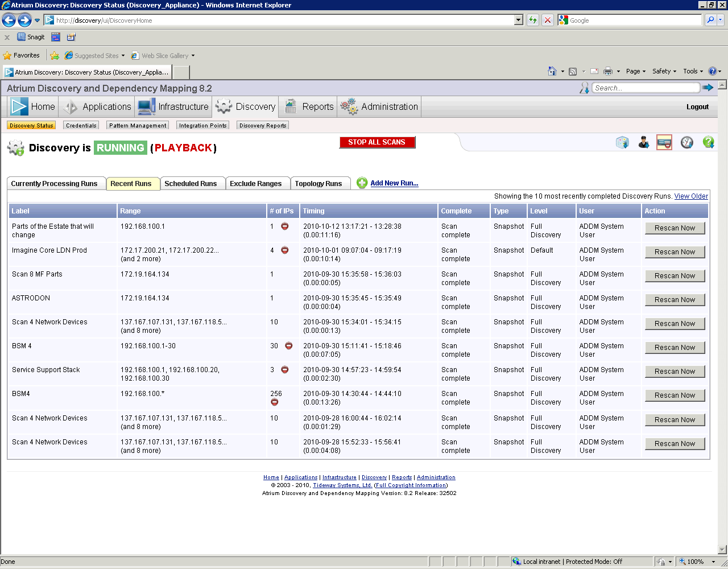This screenshot has width=728, height=569.
Task: Open Pattern Management sub-tab
Action: pos(138,125)
